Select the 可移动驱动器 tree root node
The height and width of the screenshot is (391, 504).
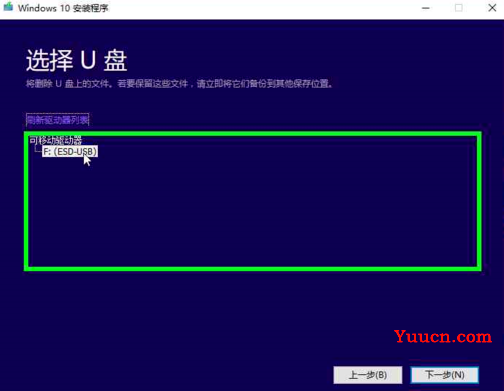(x=55, y=140)
